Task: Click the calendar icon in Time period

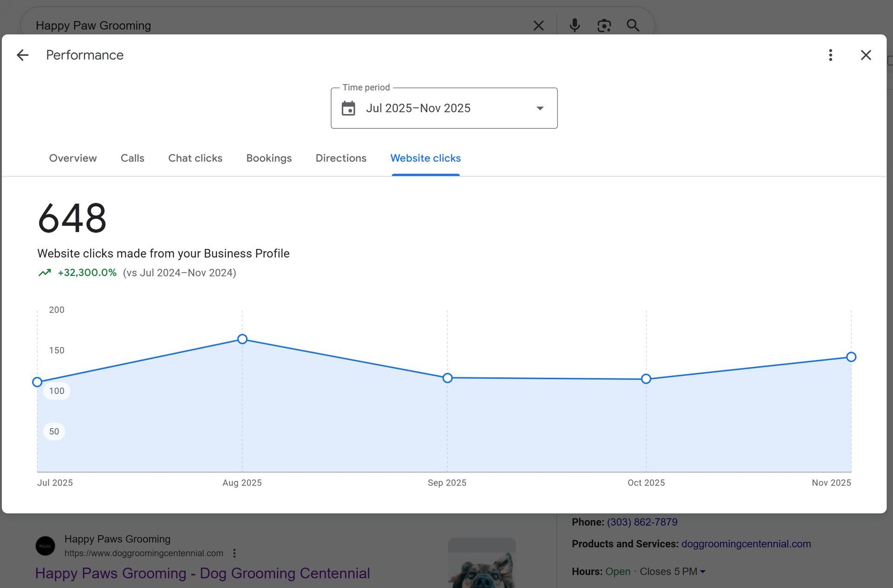Action: point(348,108)
